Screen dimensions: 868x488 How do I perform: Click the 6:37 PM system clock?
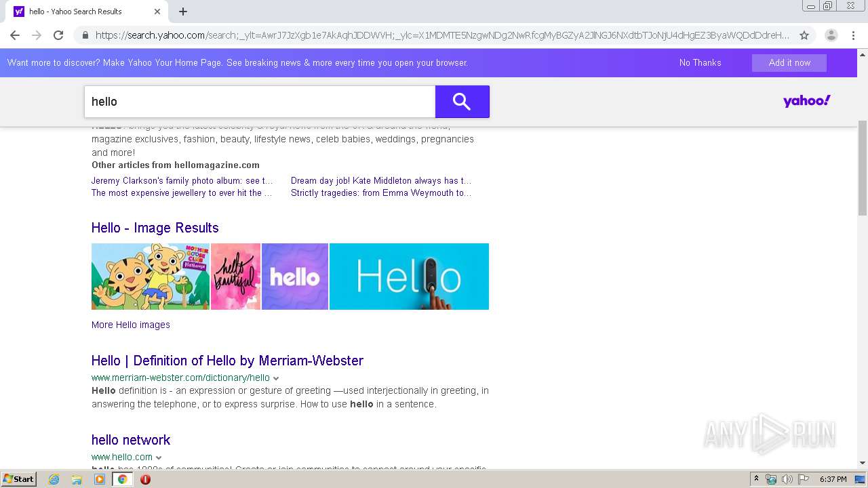click(833, 479)
